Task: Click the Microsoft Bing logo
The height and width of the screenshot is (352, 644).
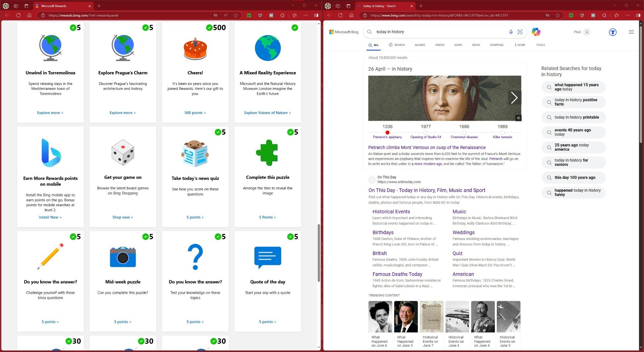Action: point(344,32)
